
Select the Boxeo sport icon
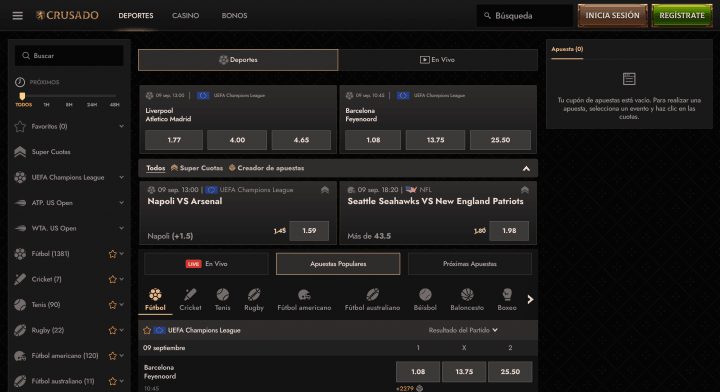(x=507, y=300)
